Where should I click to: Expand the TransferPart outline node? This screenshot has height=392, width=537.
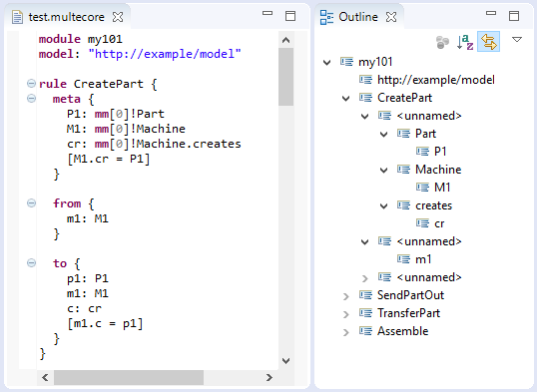click(x=346, y=314)
